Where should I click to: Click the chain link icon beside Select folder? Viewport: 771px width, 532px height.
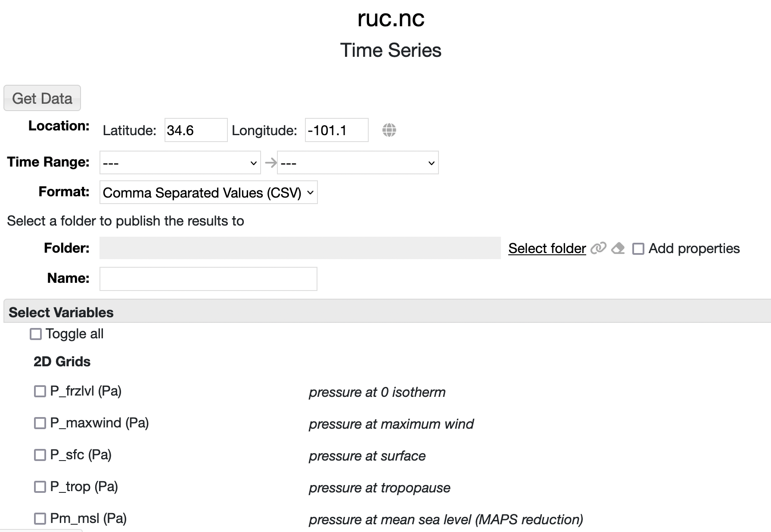598,248
